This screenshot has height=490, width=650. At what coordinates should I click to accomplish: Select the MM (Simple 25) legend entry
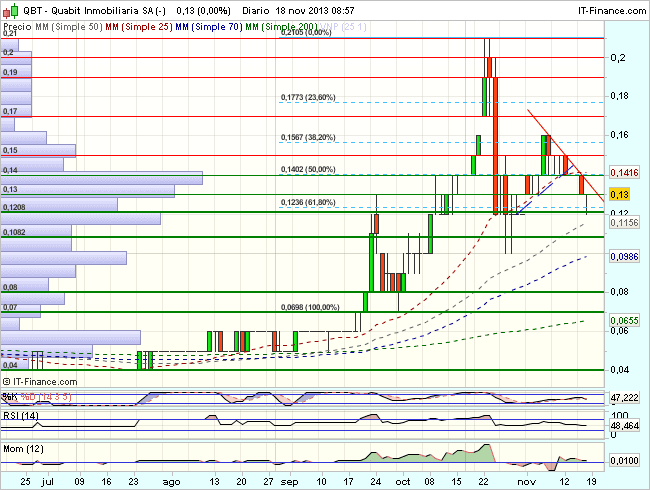pyautogui.click(x=139, y=27)
